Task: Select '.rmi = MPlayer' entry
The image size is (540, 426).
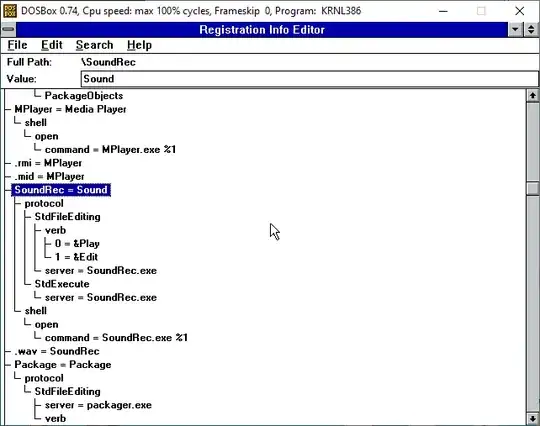Action: click(48, 163)
